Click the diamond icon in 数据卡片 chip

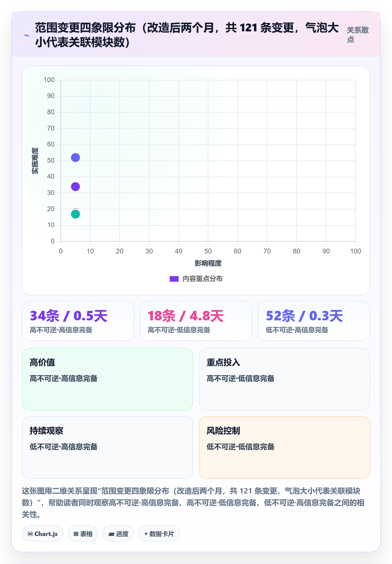(146, 534)
